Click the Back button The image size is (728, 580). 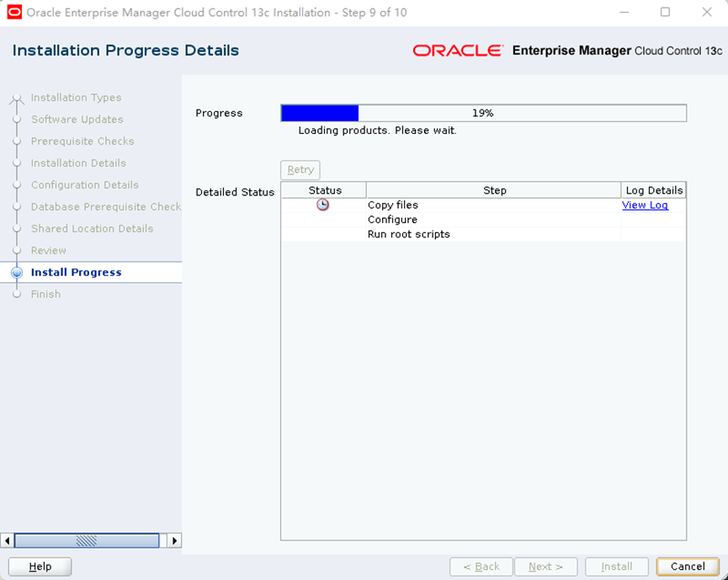point(481,567)
